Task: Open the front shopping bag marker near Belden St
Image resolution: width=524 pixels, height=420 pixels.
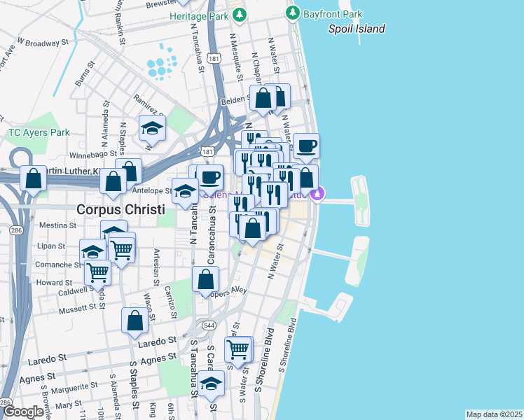Action: [263, 98]
